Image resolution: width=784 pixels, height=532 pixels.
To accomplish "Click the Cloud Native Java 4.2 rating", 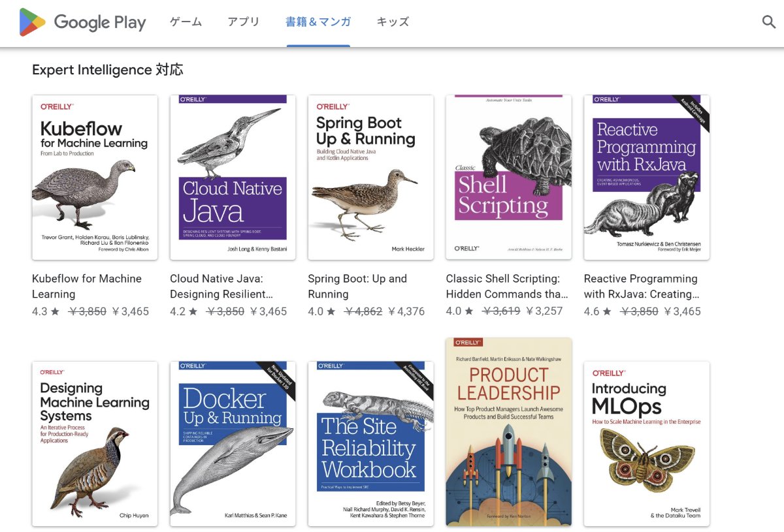I will [x=184, y=311].
